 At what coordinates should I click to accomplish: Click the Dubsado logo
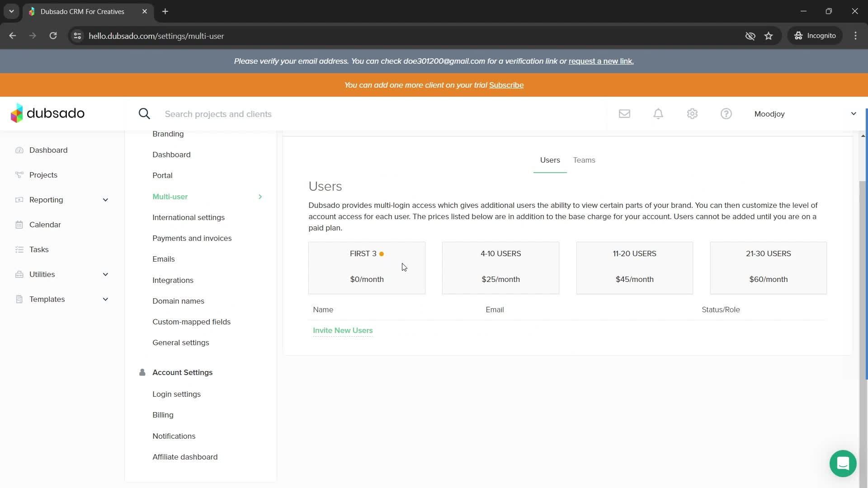47,113
